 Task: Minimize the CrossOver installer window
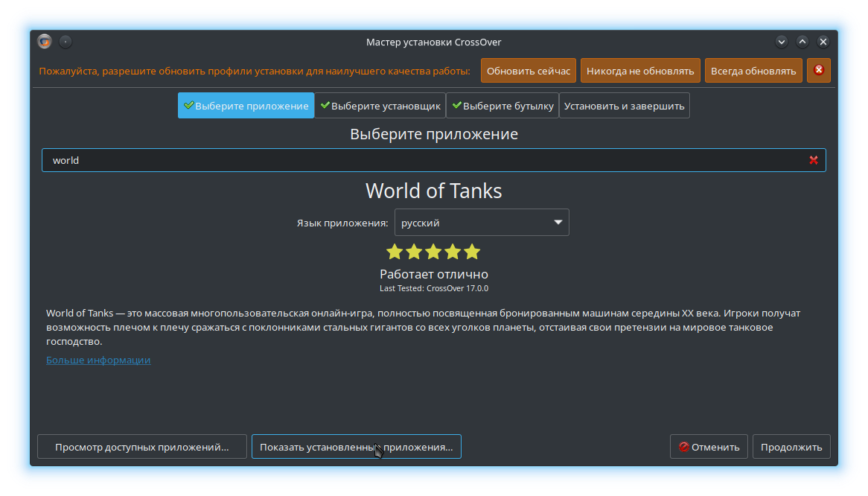(781, 42)
